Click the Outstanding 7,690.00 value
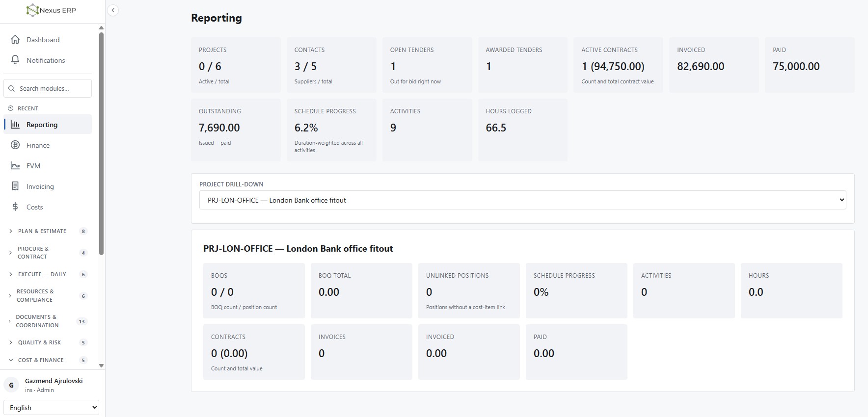Viewport: 868px width, 417px height. pos(219,128)
